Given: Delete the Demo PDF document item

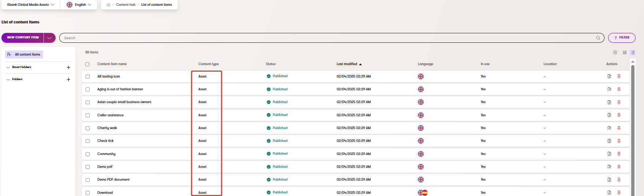Looking at the screenshot, I should click(x=619, y=180).
